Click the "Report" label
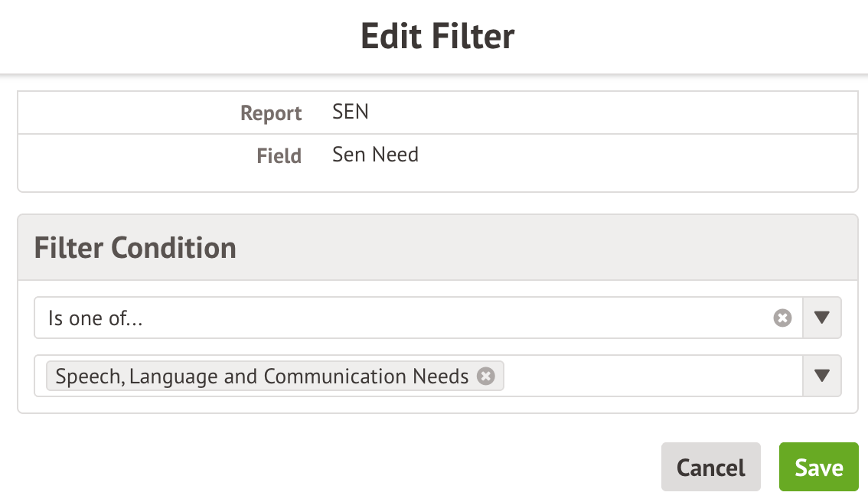 pos(271,113)
